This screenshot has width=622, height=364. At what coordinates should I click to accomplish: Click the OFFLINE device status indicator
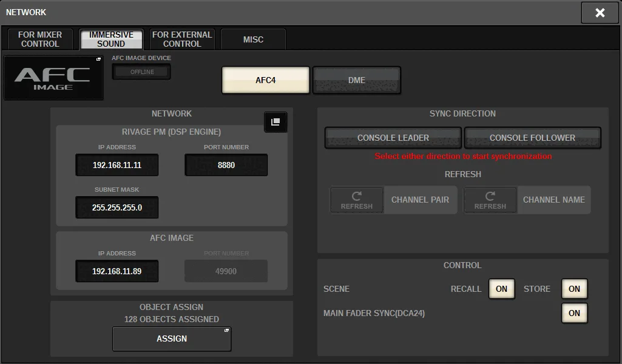coord(141,72)
